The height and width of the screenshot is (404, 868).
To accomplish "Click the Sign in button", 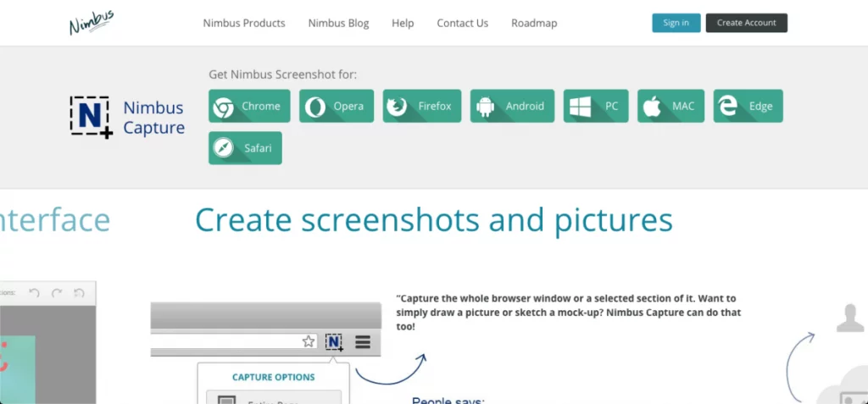I will point(676,23).
